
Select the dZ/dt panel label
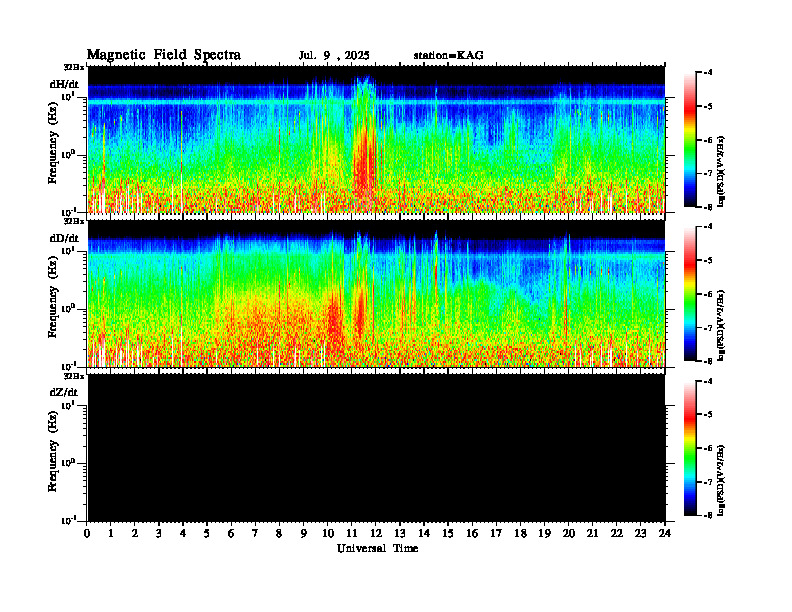(x=64, y=392)
